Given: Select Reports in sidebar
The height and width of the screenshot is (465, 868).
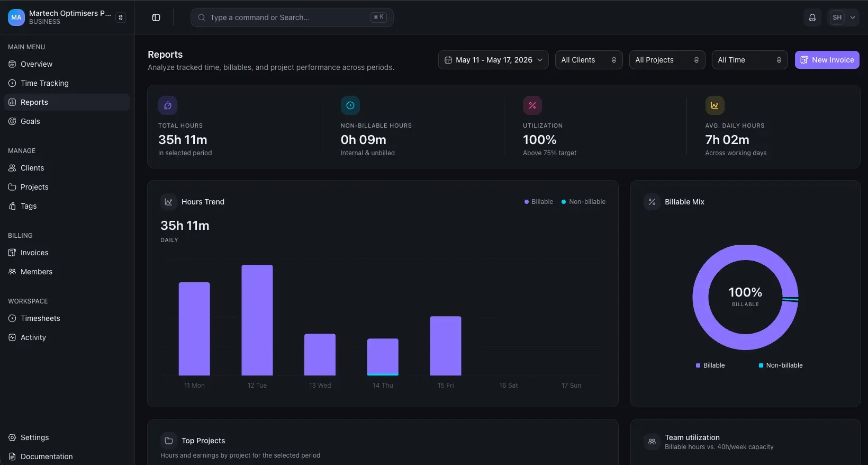Looking at the screenshot, I should coord(67,102).
